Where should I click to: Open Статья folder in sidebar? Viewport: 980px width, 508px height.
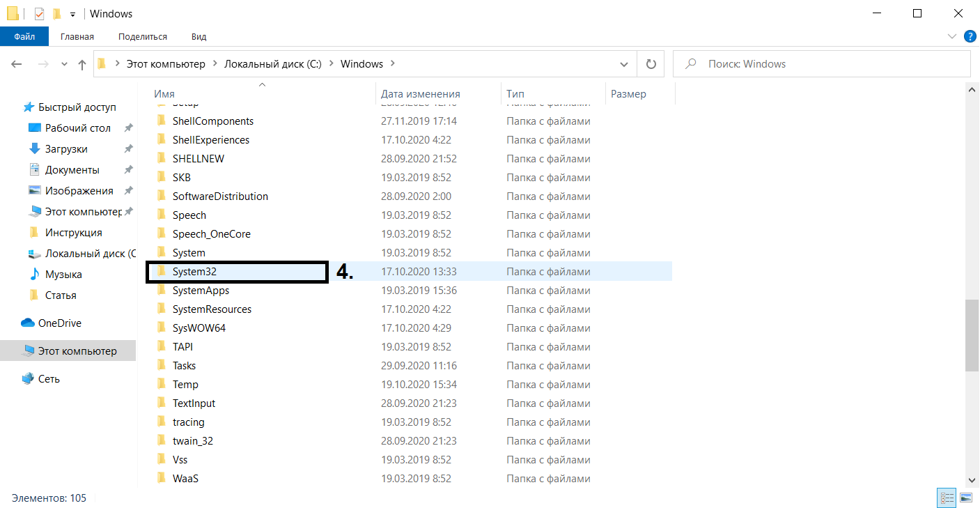pyautogui.click(x=61, y=295)
